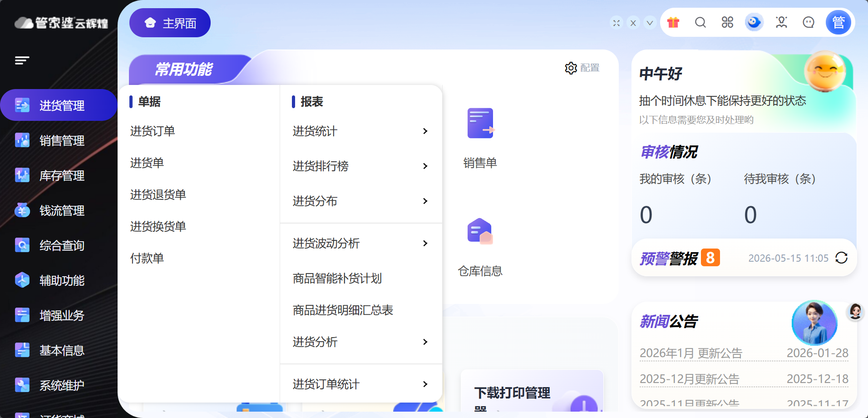Expand the 进货波动分析 submenu

[x=361, y=243]
